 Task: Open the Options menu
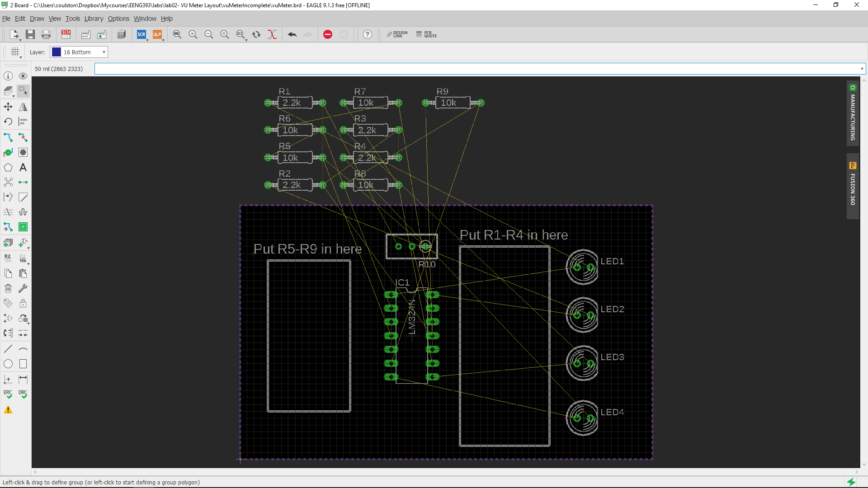coord(118,19)
